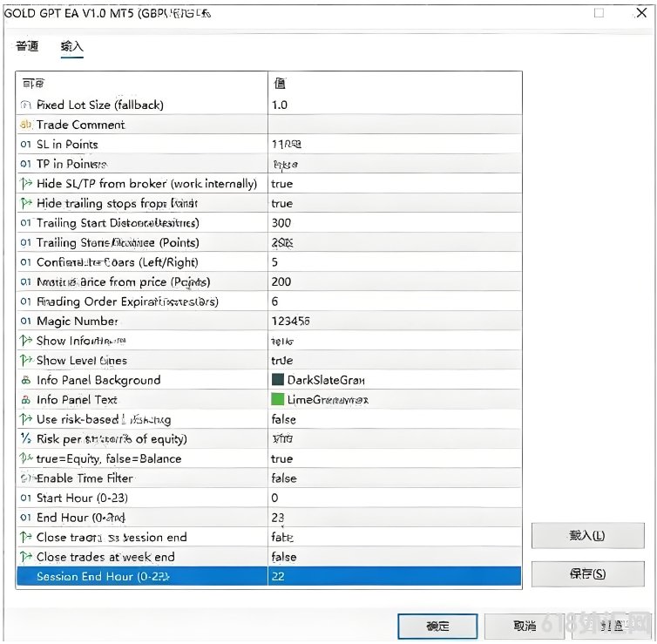Edit the Magic Number value 123456

(x=395, y=321)
